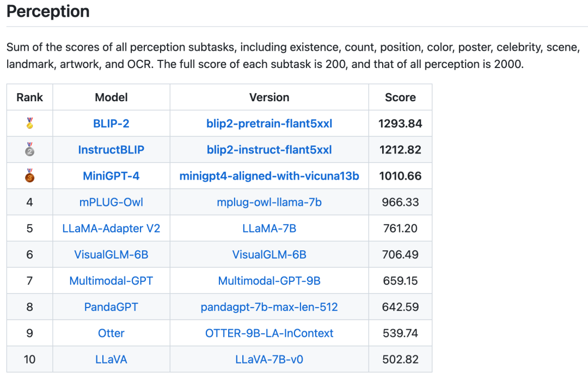The image size is (588, 381).
Task: Click the OTTER-9B-LA-InContext version link
Action: click(x=269, y=333)
